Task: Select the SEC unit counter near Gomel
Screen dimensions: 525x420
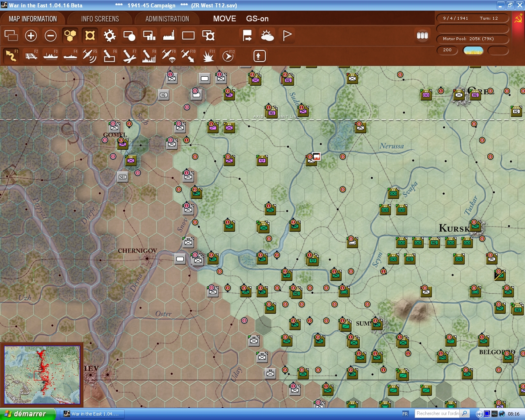Action: tap(123, 177)
